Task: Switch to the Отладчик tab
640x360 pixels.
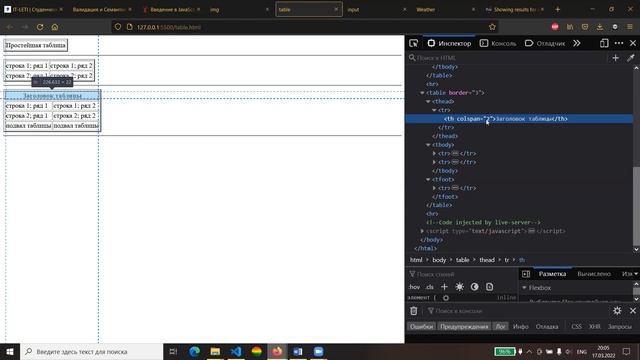Action: 545,43
